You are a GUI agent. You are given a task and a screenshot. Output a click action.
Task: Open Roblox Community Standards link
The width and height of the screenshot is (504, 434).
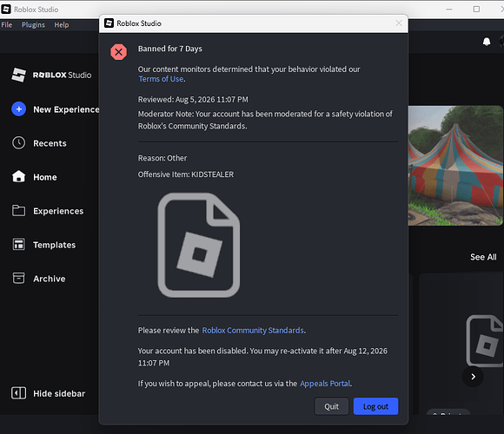click(x=253, y=331)
